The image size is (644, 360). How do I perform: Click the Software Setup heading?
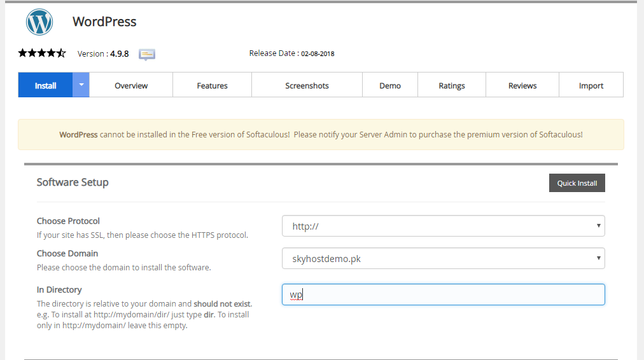pyautogui.click(x=73, y=183)
